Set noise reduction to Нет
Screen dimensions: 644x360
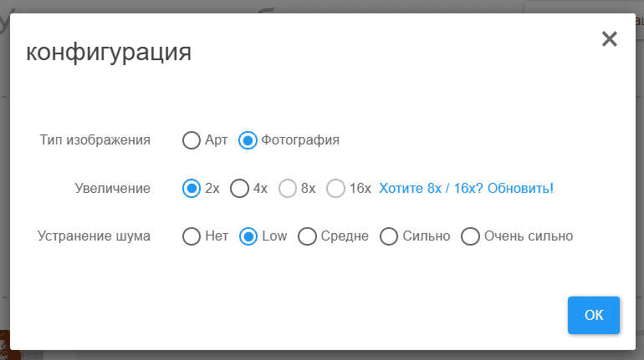[x=192, y=236]
